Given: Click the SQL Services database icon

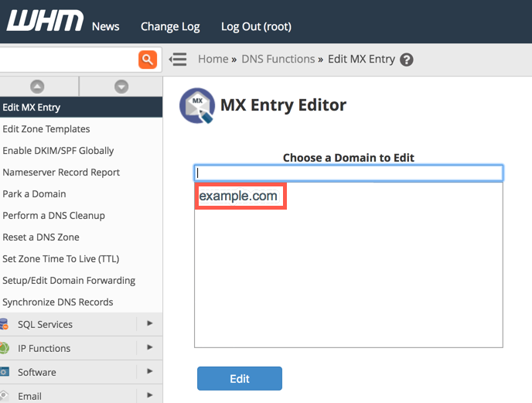Looking at the screenshot, I should coord(4,324).
